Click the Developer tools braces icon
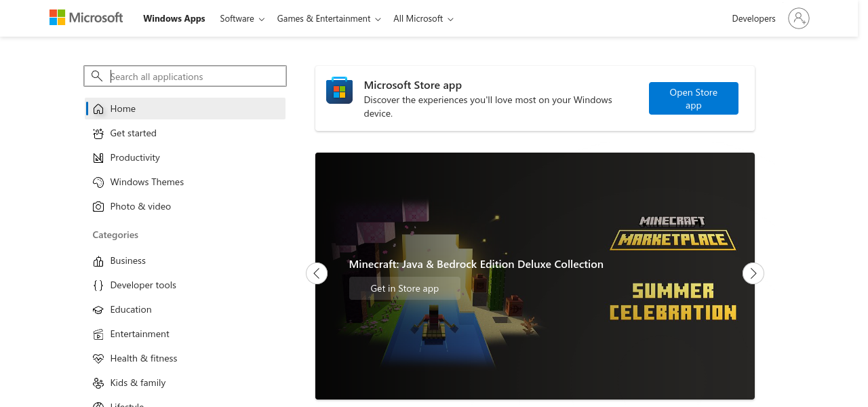Screen dimensions: 868x407 coord(98,286)
